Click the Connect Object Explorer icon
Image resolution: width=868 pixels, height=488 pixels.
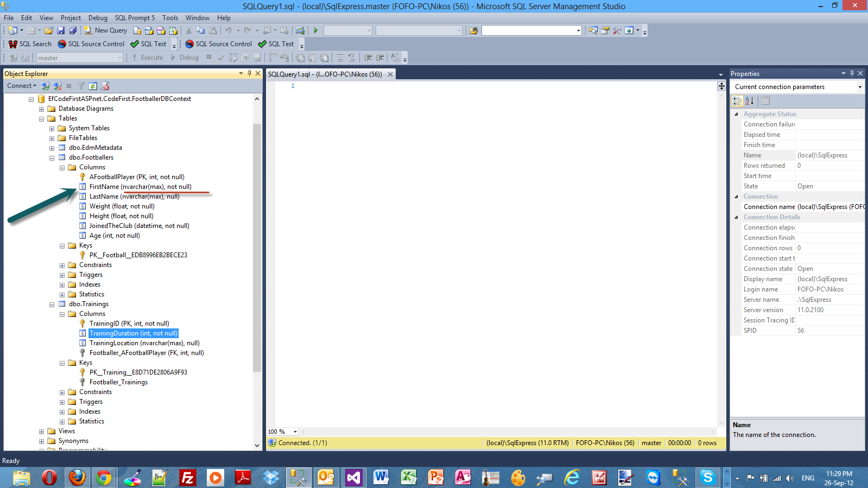point(46,86)
